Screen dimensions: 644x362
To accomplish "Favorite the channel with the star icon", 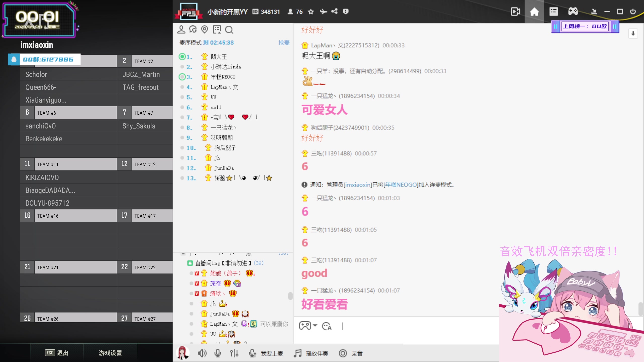I will pos(311,12).
